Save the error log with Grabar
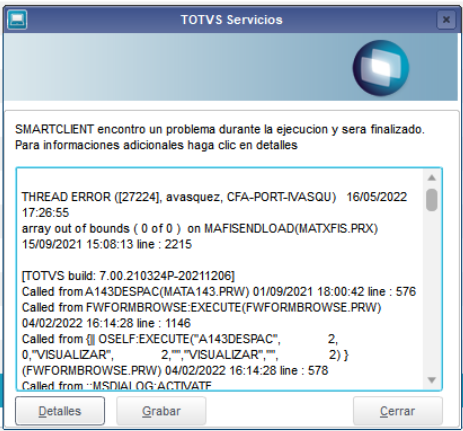The height and width of the screenshot is (431, 463). point(161,411)
